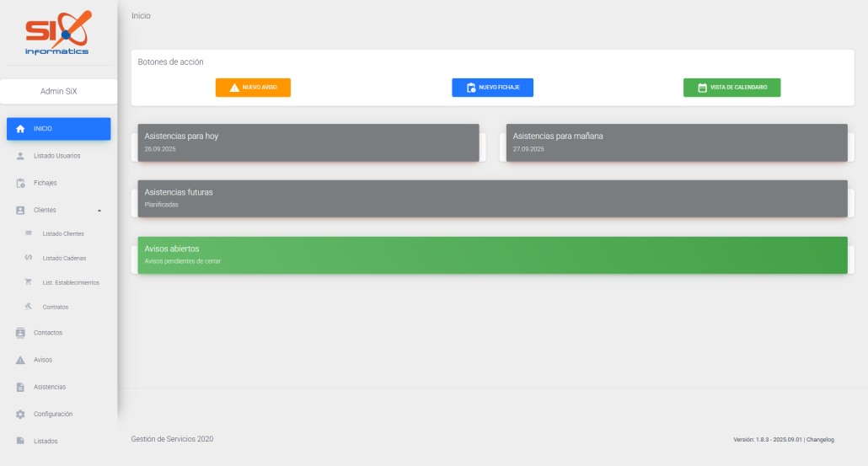
Task: Click the gavel icon beside Contratos
Action: [x=29, y=307]
